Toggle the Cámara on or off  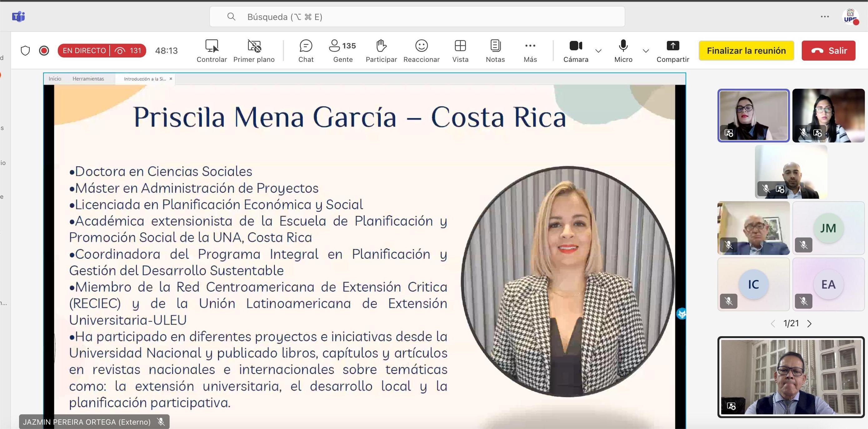576,51
